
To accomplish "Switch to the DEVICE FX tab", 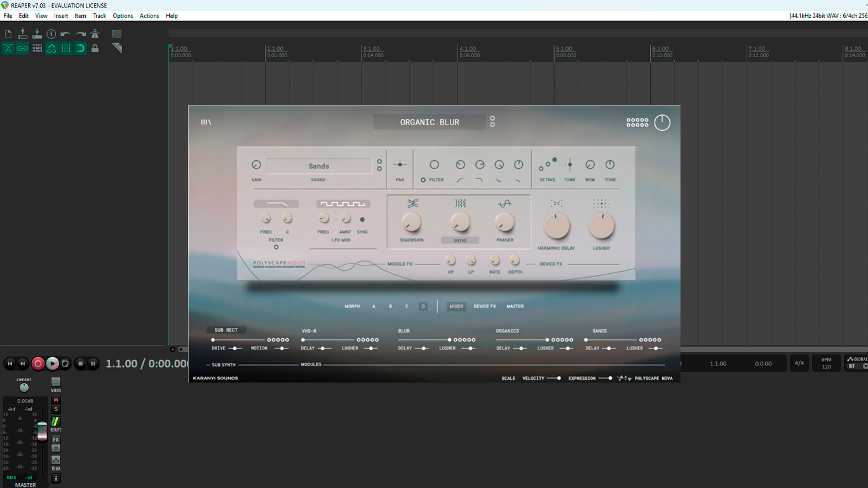I will coord(485,306).
